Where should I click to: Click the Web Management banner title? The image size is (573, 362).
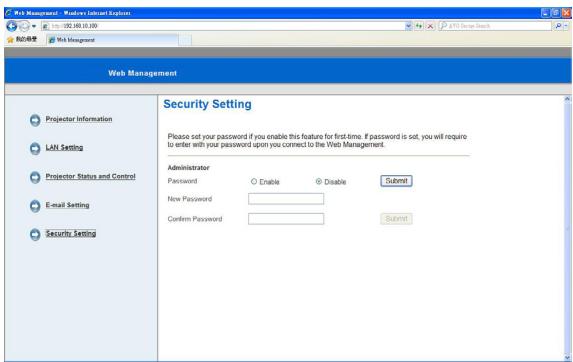click(143, 73)
